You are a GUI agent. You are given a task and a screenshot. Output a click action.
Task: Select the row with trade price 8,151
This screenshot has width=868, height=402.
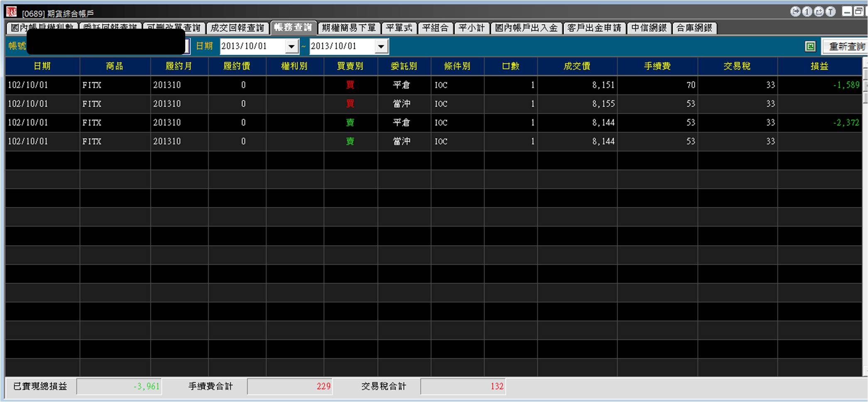(x=434, y=85)
